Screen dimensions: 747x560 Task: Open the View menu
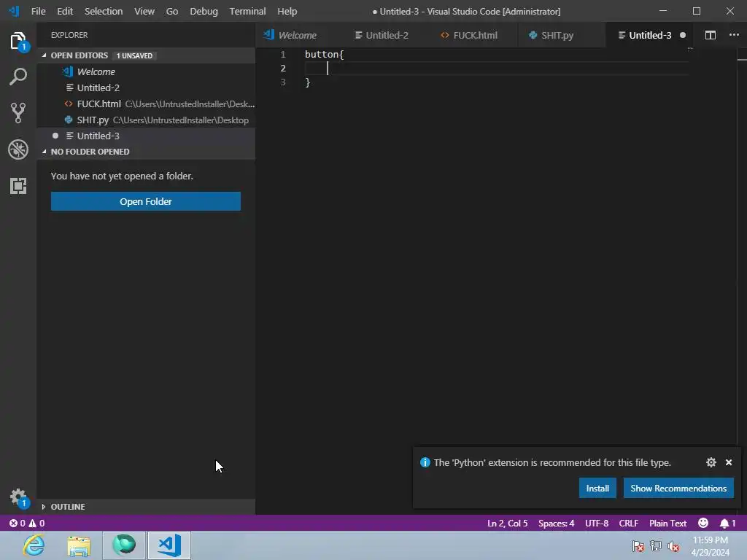(144, 11)
